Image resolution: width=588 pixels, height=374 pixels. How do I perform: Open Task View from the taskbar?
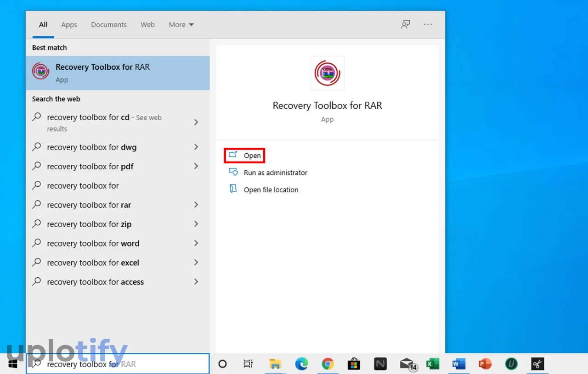tap(248, 364)
